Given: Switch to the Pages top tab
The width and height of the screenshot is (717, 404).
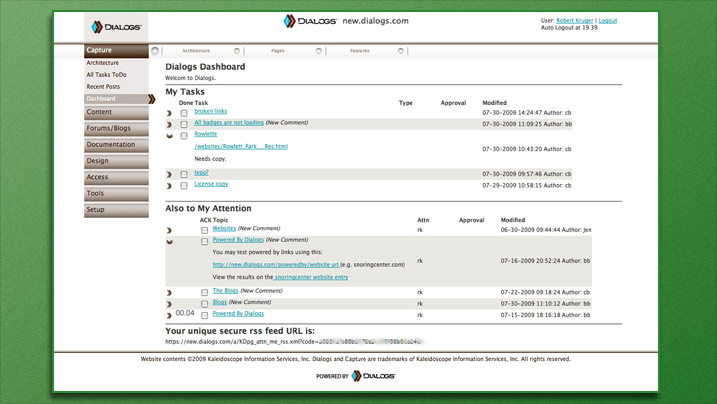Looking at the screenshot, I should point(278,51).
